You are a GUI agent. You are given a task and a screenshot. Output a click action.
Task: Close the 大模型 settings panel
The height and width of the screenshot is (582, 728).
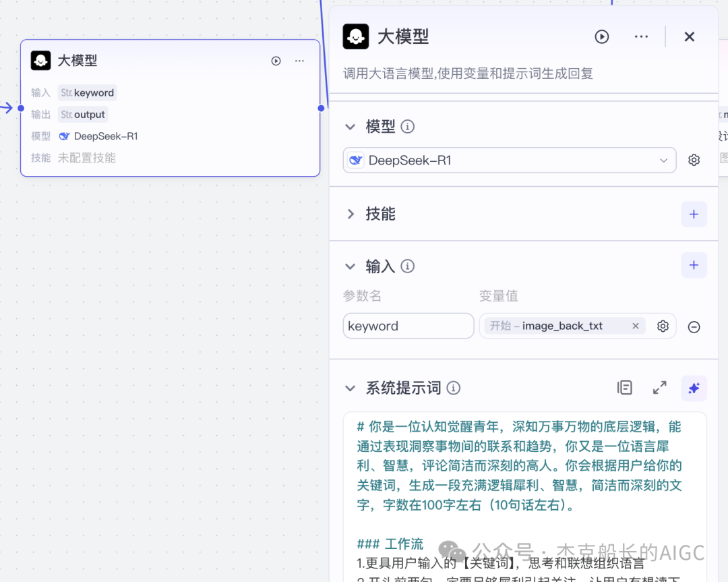click(690, 36)
